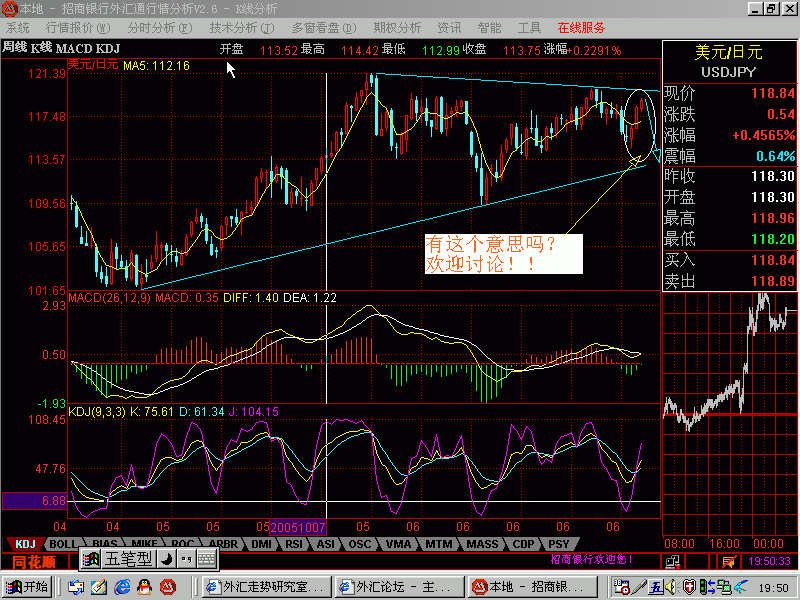Click the application icon in title bar
The height and width of the screenshot is (600, 800).
coord(9,8)
